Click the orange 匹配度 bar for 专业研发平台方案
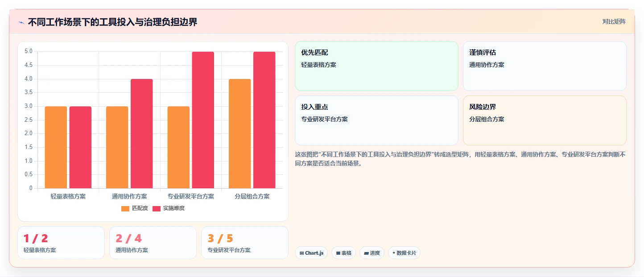The width and height of the screenshot is (644, 277). coord(178,147)
